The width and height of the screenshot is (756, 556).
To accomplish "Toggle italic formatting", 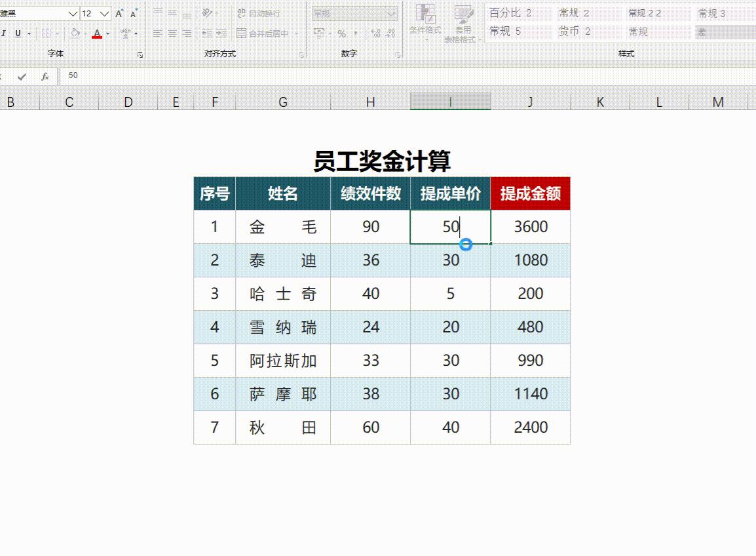I will 3,33.
